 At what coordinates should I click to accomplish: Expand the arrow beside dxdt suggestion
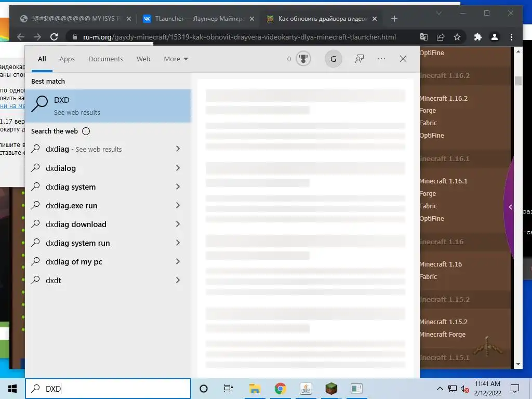click(178, 280)
